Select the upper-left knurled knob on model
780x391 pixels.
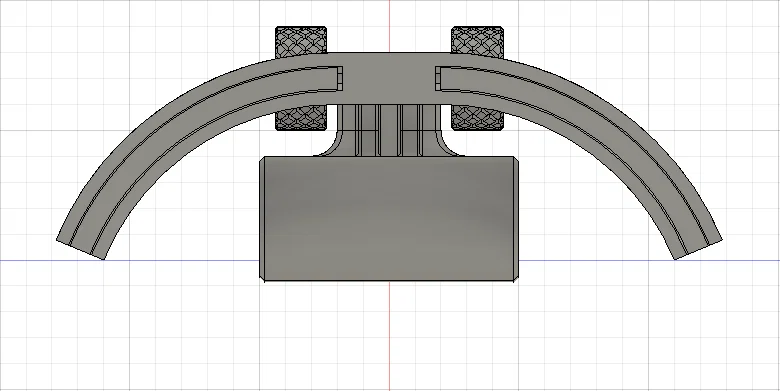click(x=301, y=42)
